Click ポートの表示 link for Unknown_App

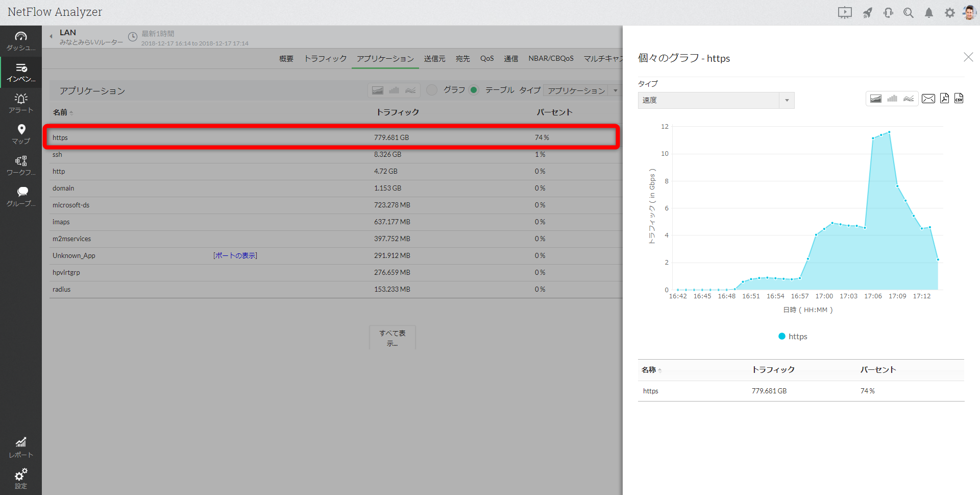pyautogui.click(x=234, y=255)
